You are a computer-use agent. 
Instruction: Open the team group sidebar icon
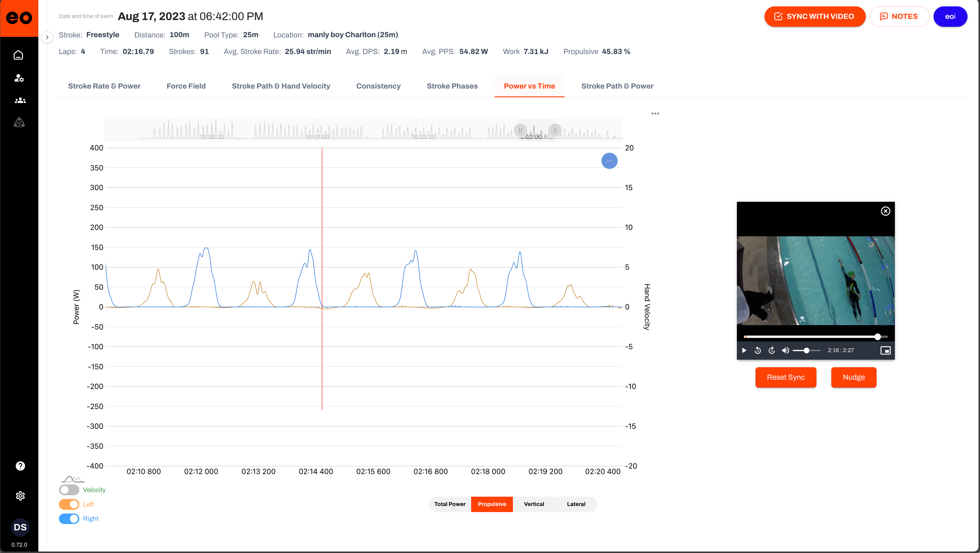[20, 100]
